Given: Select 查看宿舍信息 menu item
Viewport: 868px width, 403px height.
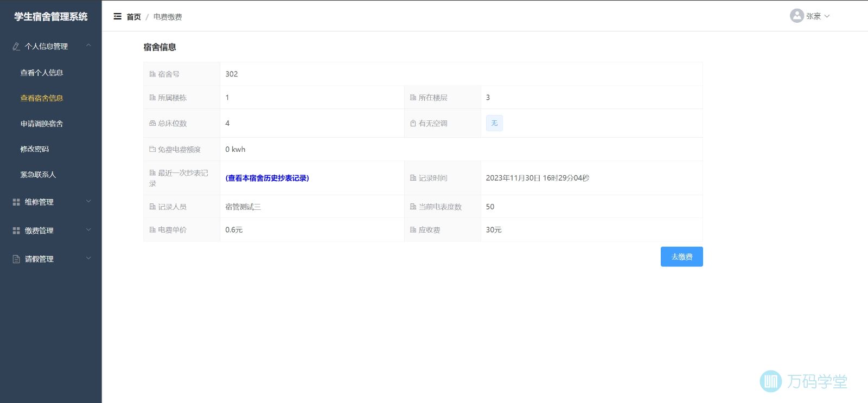Looking at the screenshot, I should pos(42,98).
